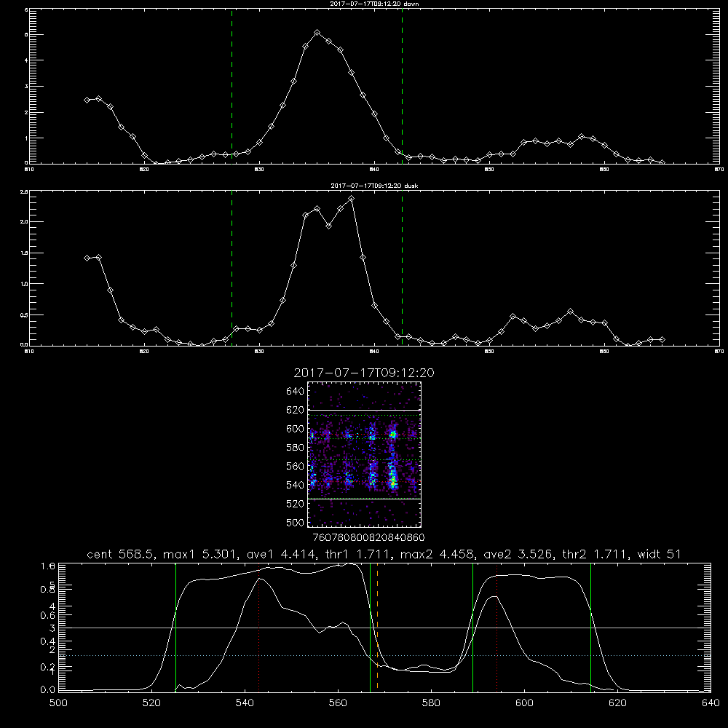Select the 'widt 51' value in stats line
728x728 pixels.
pyautogui.click(x=659, y=554)
